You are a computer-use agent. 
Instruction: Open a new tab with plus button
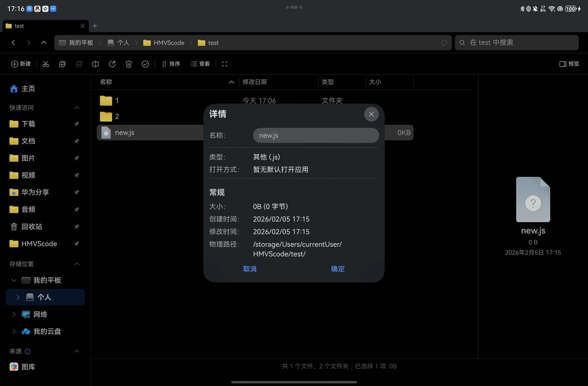tap(95, 26)
